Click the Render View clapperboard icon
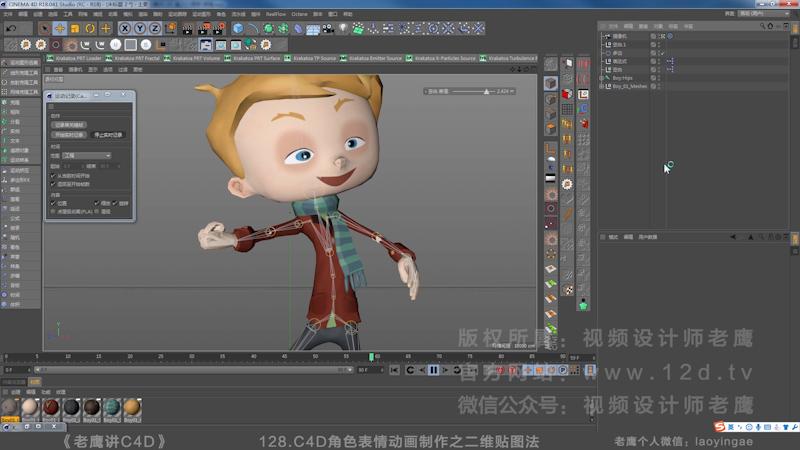The width and height of the screenshot is (800, 450). (x=188, y=29)
